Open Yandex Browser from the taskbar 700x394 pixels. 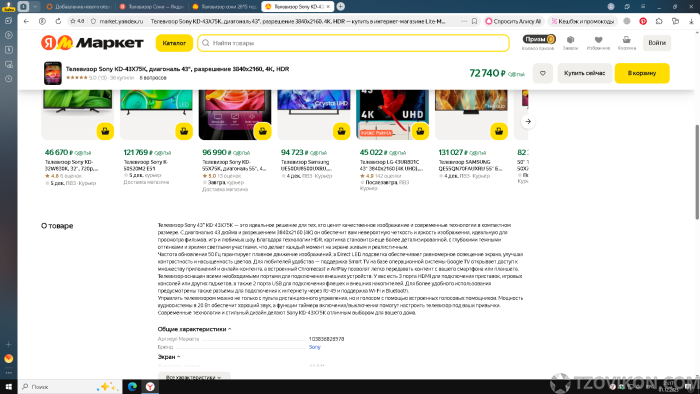tap(150, 386)
